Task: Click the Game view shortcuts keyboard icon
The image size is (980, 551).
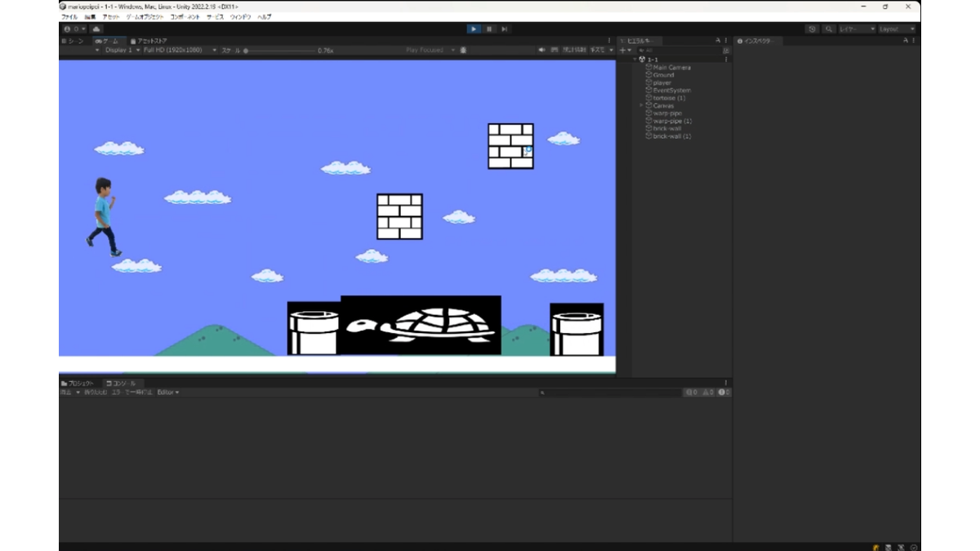Action: [555, 50]
